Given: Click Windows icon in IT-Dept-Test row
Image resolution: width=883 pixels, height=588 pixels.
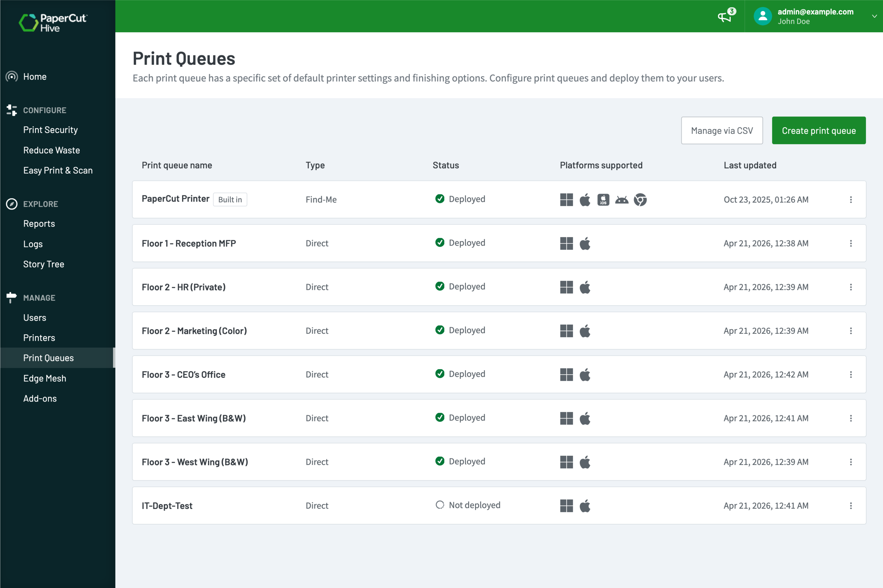Looking at the screenshot, I should [566, 506].
